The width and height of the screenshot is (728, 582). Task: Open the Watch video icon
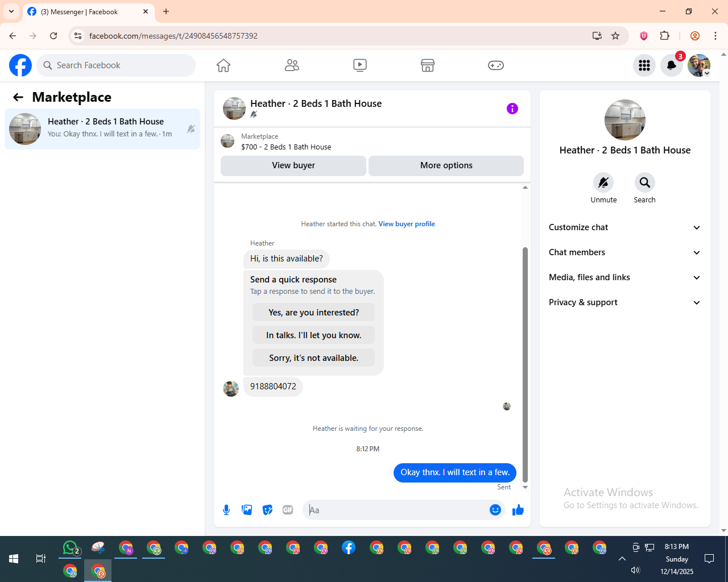[360, 65]
